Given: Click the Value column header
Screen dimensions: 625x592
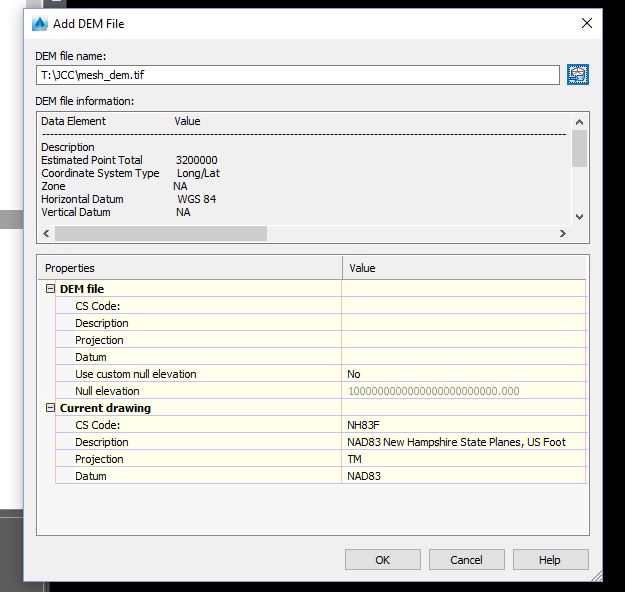Looking at the screenshot, I should [464, 268].
